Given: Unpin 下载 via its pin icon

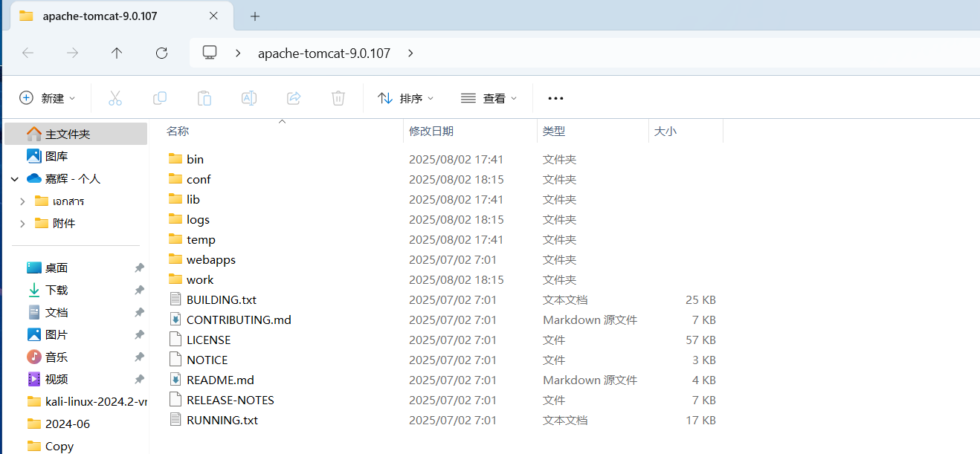Looking at the screenshot, I should [x=139, y=290].
